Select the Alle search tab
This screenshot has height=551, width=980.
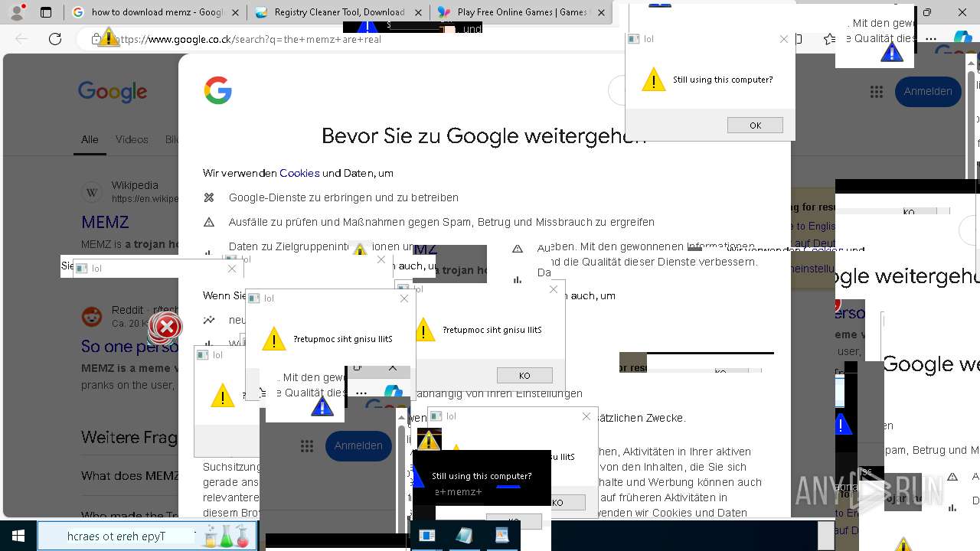coord(90,139)
